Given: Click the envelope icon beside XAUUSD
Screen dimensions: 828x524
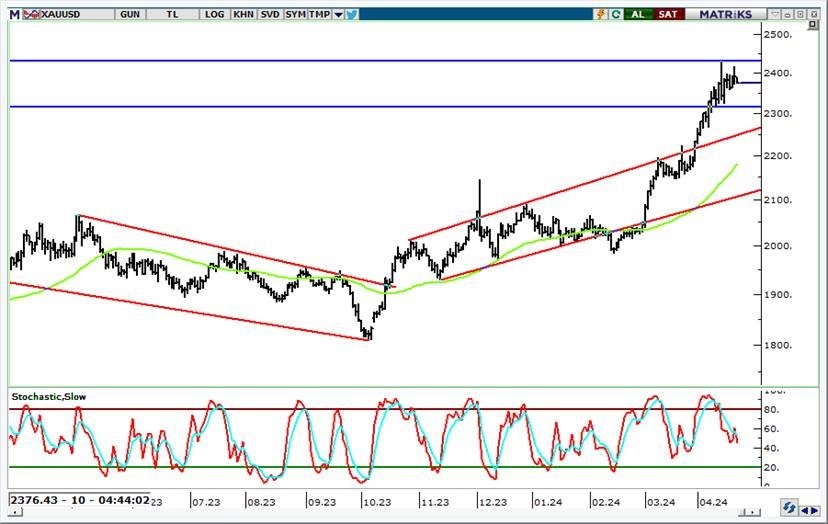Looking at the screenshot, I should coord(30,14).
